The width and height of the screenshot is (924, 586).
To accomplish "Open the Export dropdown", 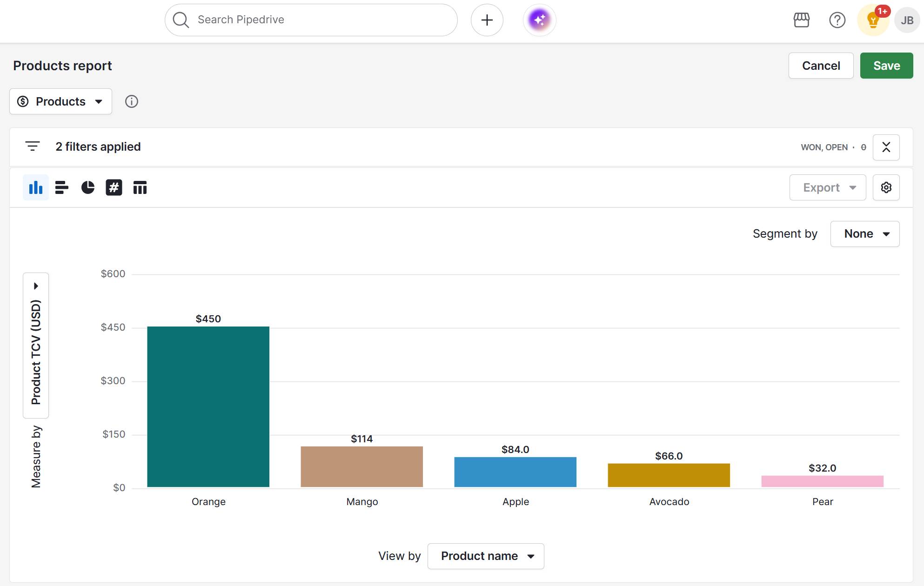I will (x=828, y=187).
